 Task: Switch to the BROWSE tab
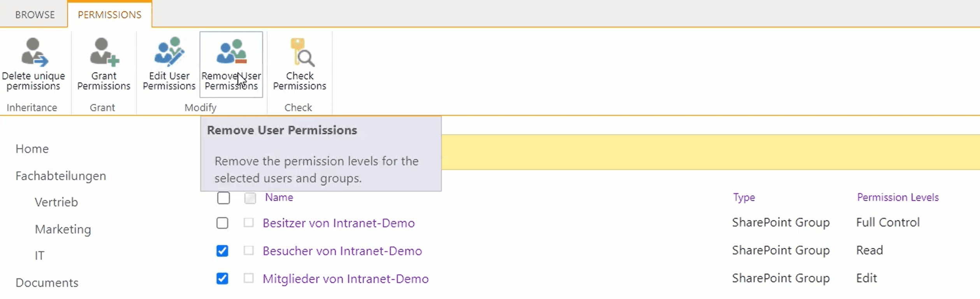point(34,14)
